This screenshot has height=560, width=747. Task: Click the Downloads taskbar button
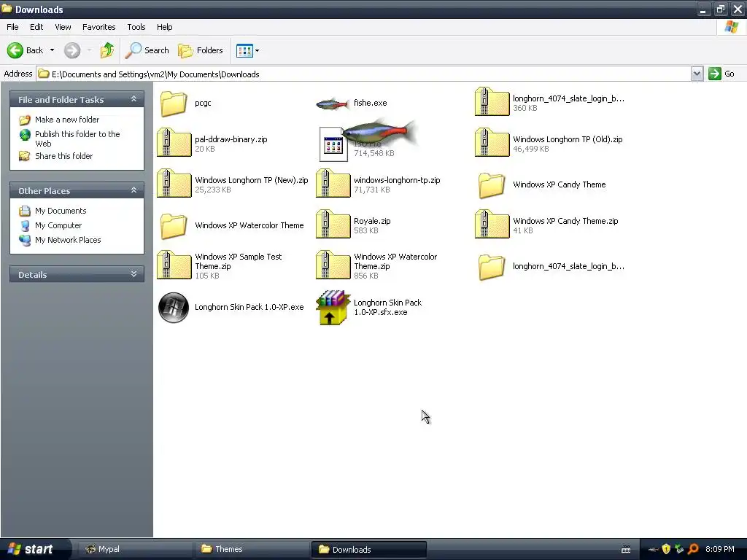pos(368,549)
